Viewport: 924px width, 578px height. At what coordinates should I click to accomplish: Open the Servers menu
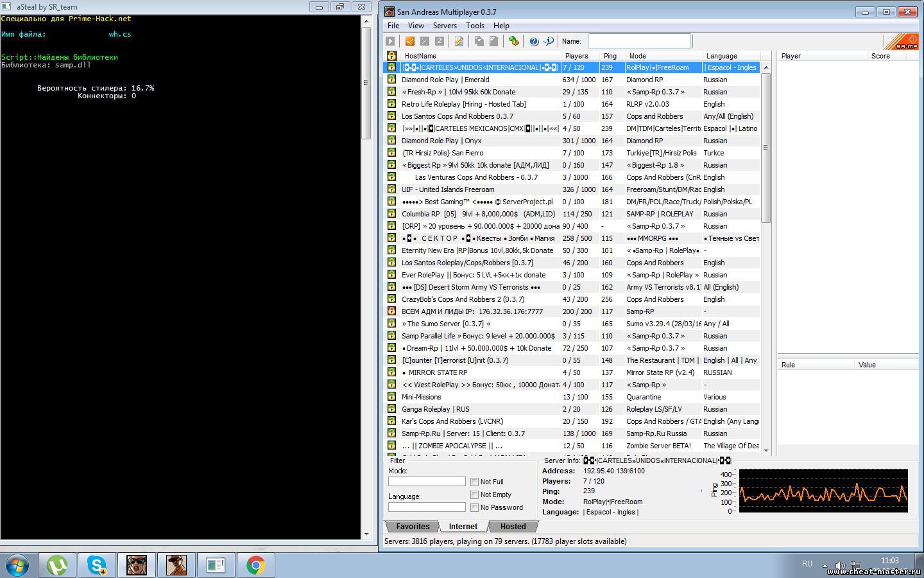tap(445, 26)
